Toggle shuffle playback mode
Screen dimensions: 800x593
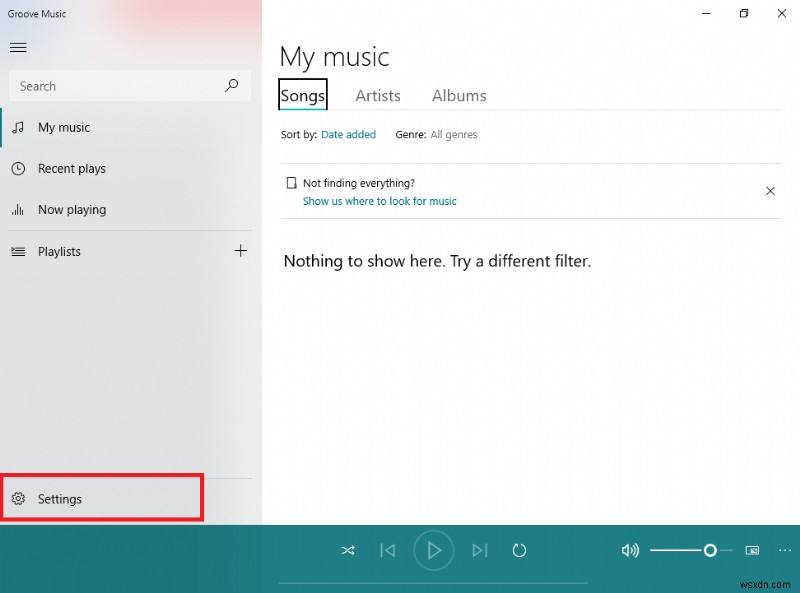tap(348, 550)
